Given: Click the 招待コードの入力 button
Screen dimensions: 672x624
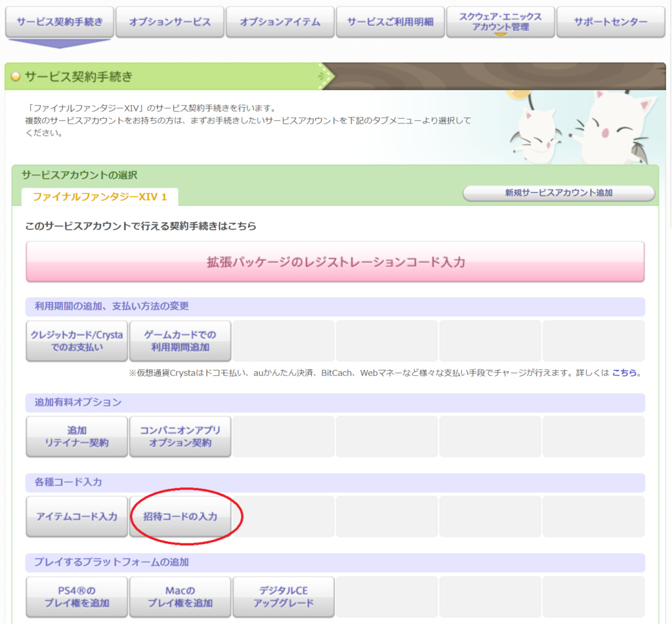Looking at the screenshot, I should [180, 516].
